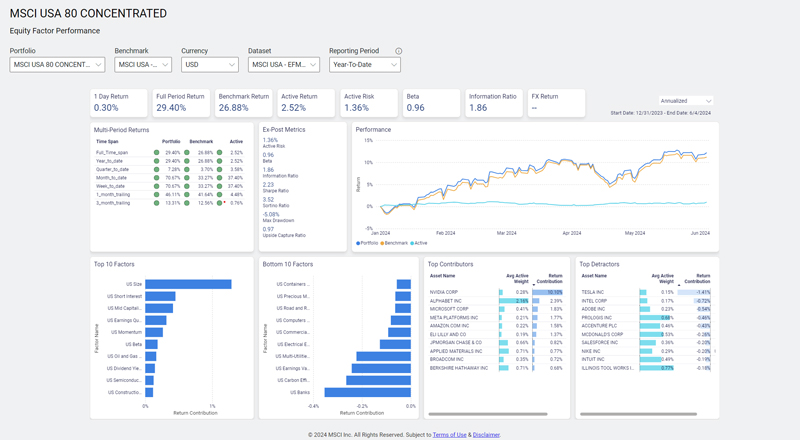The image size is (800, 440).
Task: Select the MCDONALD'S CORP detractor row
Action: pos(646,334)
